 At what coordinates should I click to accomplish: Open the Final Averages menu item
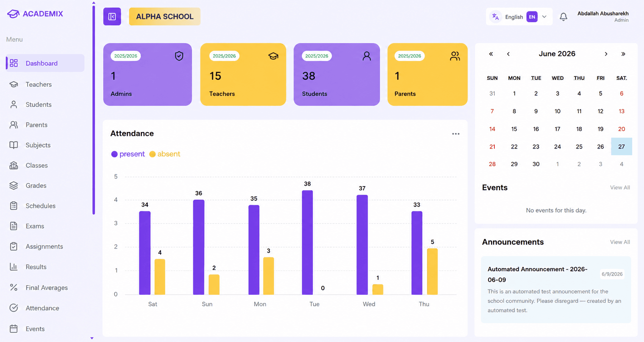45,288
